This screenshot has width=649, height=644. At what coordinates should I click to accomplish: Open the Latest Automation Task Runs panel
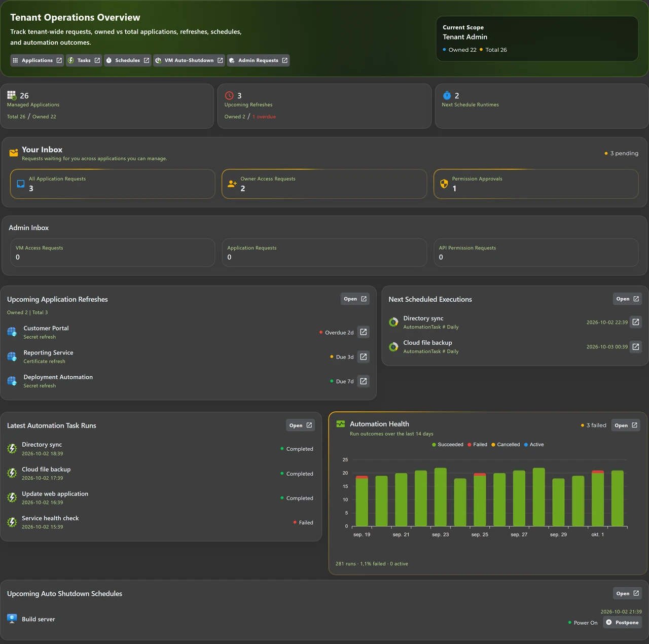pyautogui.click(x=300, y=425)
